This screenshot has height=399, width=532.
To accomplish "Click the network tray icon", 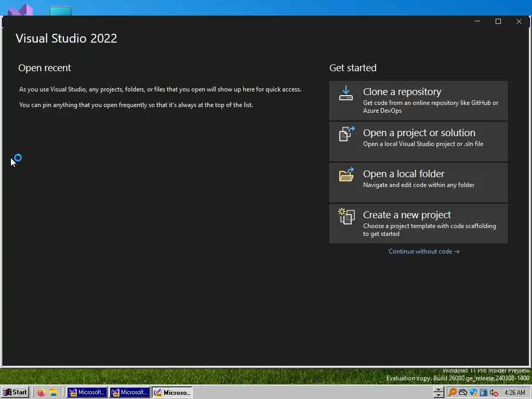I will 484,393.
